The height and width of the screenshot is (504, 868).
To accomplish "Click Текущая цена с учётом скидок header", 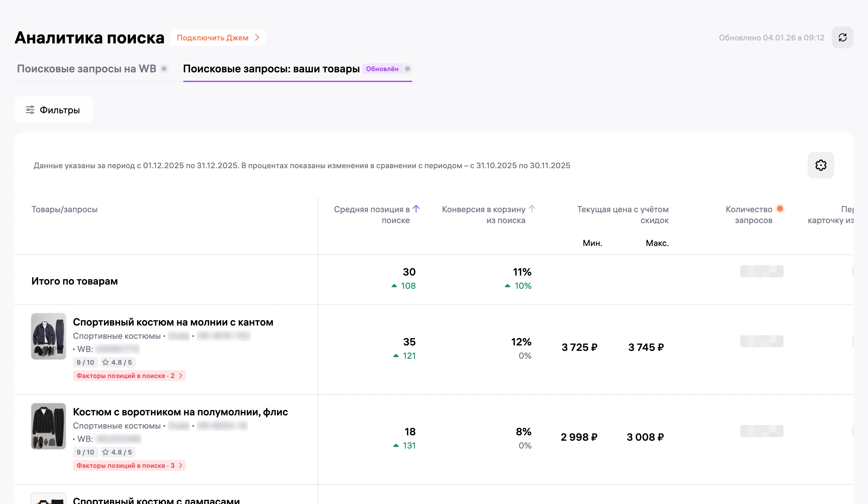I will [623, 215].
